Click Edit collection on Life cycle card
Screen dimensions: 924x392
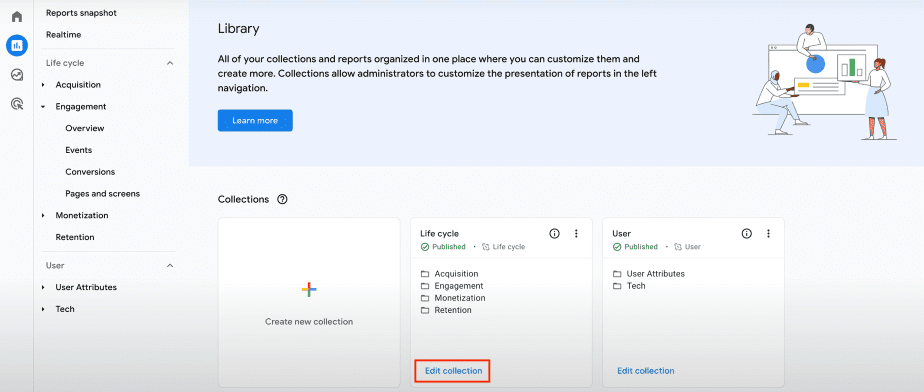pos(454,371)
